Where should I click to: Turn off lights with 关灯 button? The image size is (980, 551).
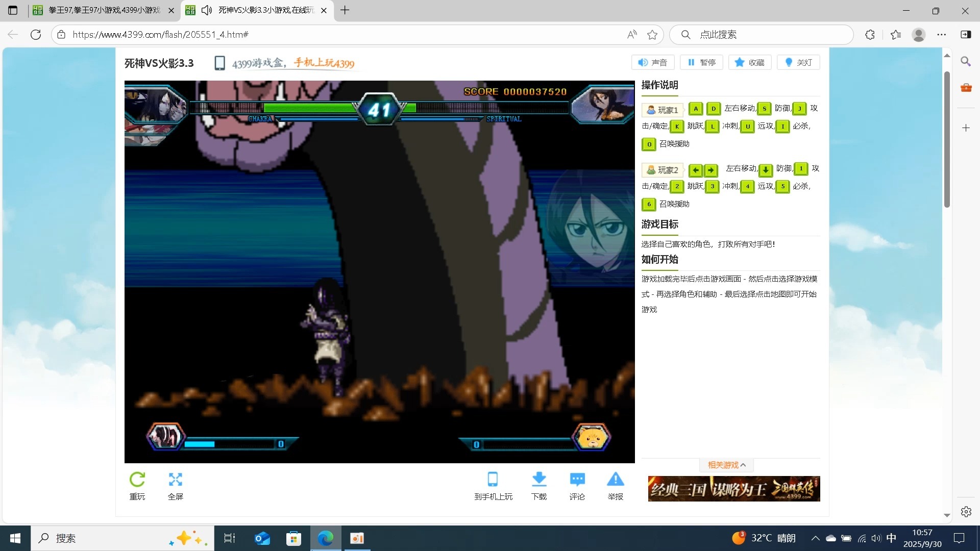[798, 62]
